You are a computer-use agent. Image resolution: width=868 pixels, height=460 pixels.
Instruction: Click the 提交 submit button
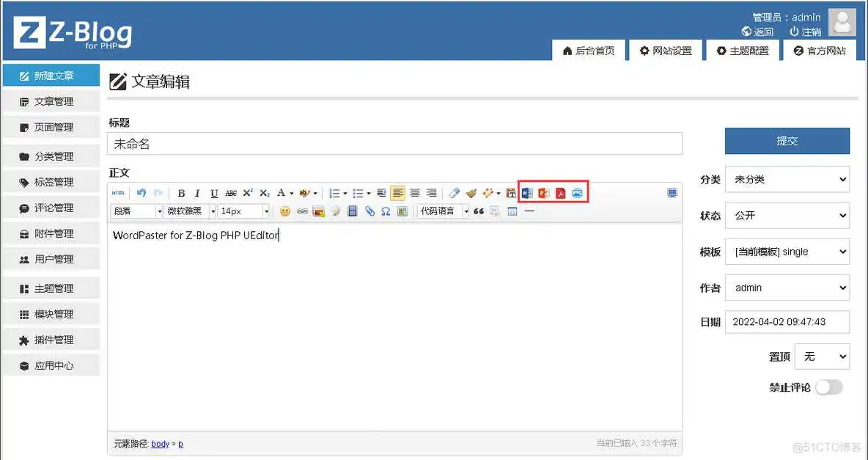pyautogui.click(x=787, y=141)
